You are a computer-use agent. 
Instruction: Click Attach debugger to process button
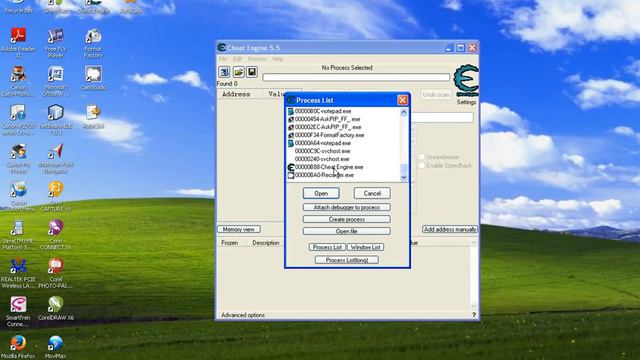point(347,207)
